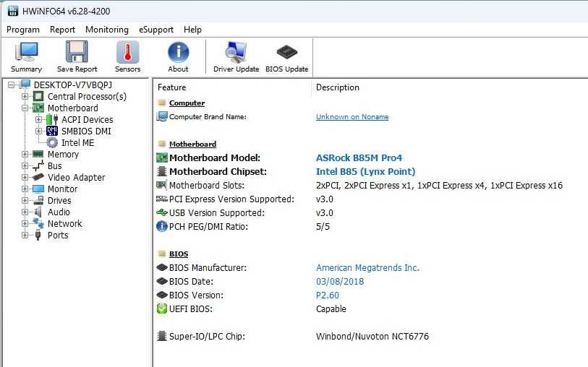
Task: Collapse the Motherboard tree node
Action: pos(25,108)
